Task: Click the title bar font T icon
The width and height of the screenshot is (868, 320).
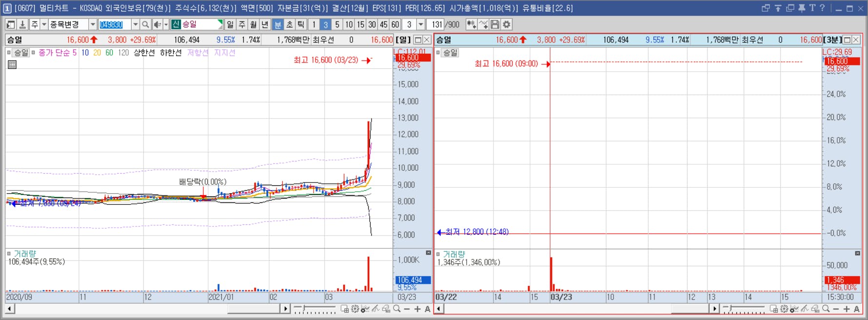Action: [x=812, y=8]
